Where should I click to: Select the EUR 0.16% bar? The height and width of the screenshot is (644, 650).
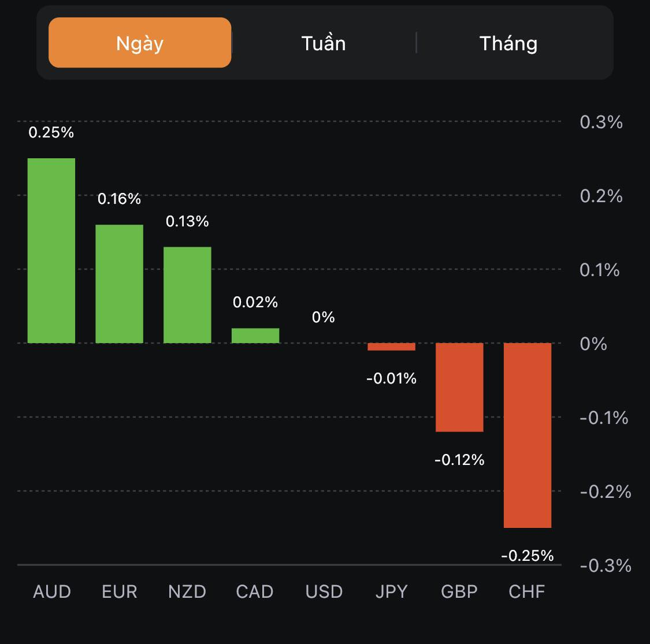click(120, 284)
